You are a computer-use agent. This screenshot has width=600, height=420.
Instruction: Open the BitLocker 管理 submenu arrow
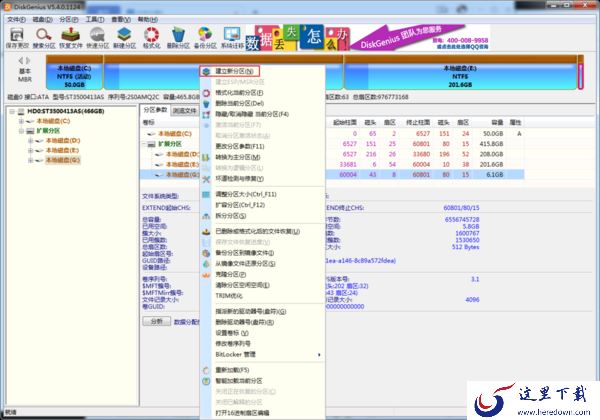[x=319, y=355]
